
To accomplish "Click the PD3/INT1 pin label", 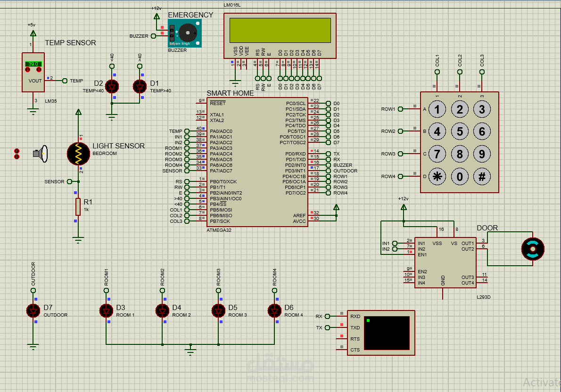I will click(x=295, y=171).
